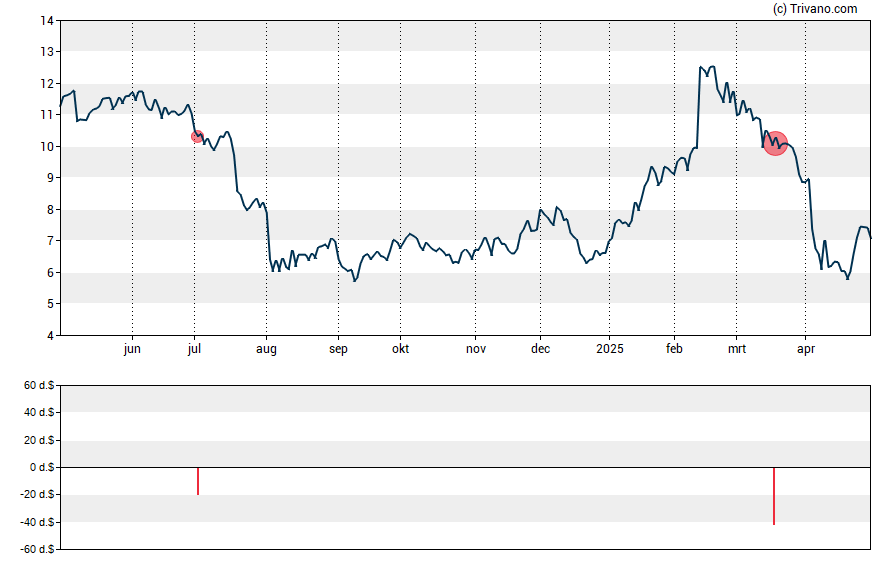This screenshot has width=888, height=565.
Task: Click the '2025' axis label
Action: [x=609, y=349]
